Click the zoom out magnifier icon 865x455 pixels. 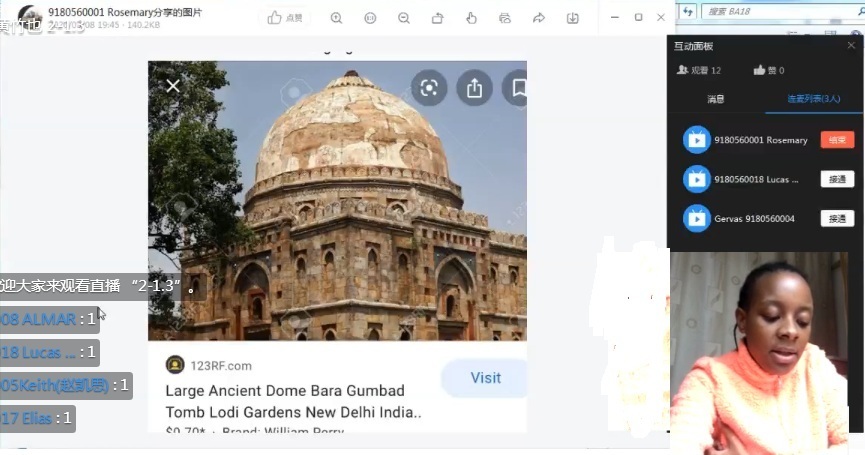pyautogui.click(x=403, y=18)
